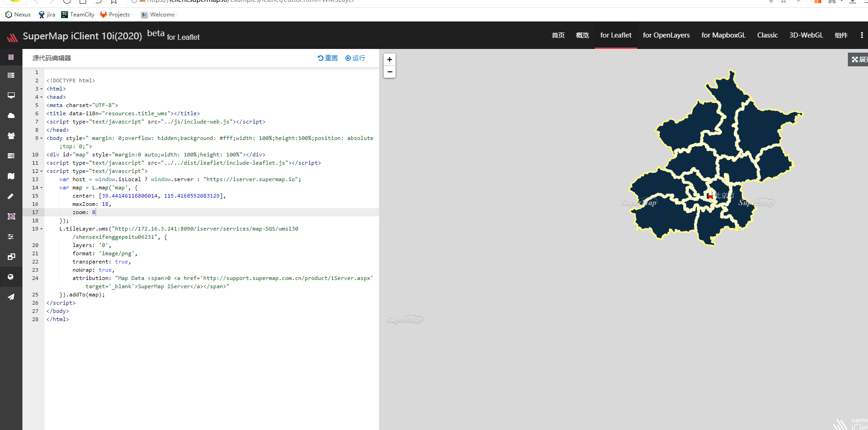
Task: Run the code with 运行 button
Action: point(355,58)
